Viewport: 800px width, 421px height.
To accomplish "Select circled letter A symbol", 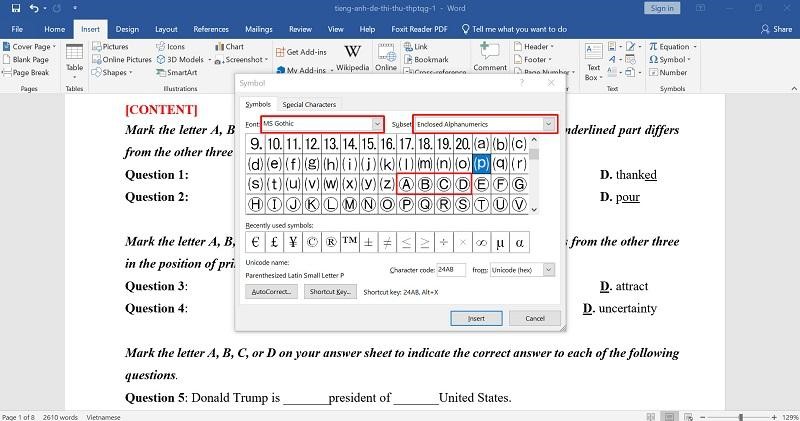I will pyautogui.click(x=406, y=184).
